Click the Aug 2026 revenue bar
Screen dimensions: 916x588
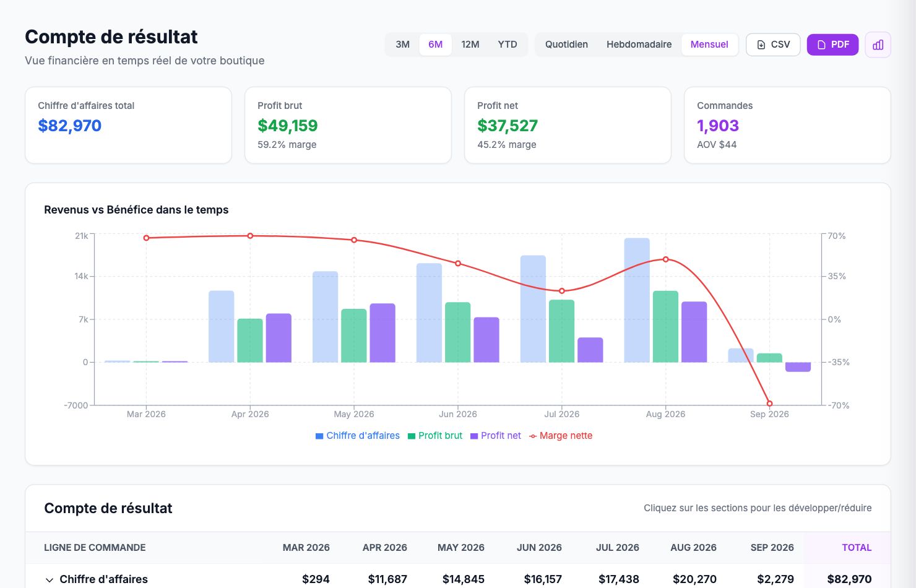pyautogui.click(x=637, y=300)
